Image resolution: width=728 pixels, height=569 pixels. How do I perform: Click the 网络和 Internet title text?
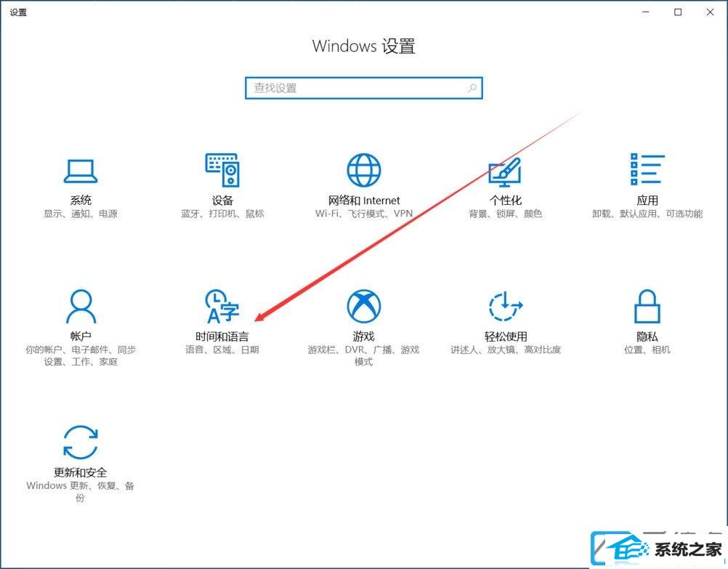click(363, 201)
